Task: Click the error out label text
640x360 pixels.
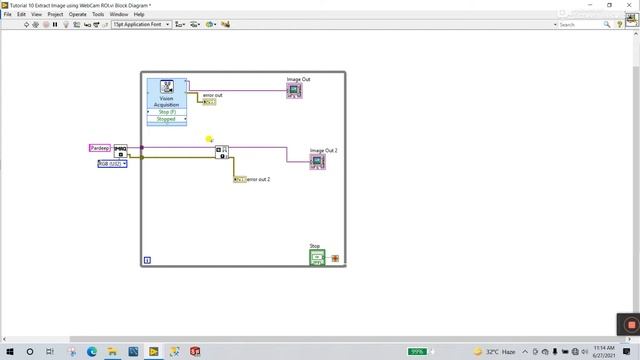Action: coord(213,95)
